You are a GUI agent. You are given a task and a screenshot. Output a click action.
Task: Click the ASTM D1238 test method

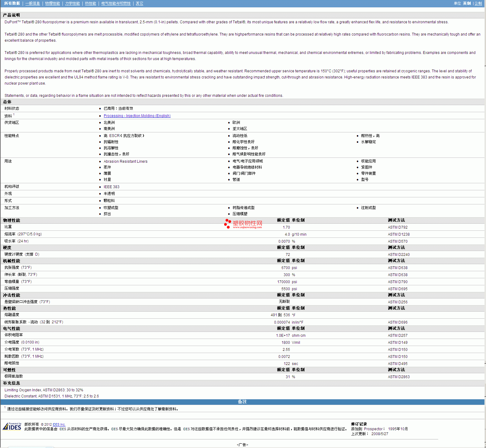click(398, 234)
